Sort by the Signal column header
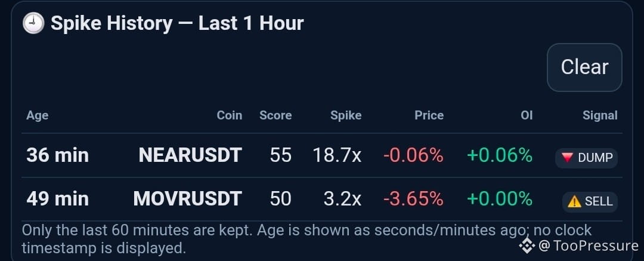 (600, 116)
